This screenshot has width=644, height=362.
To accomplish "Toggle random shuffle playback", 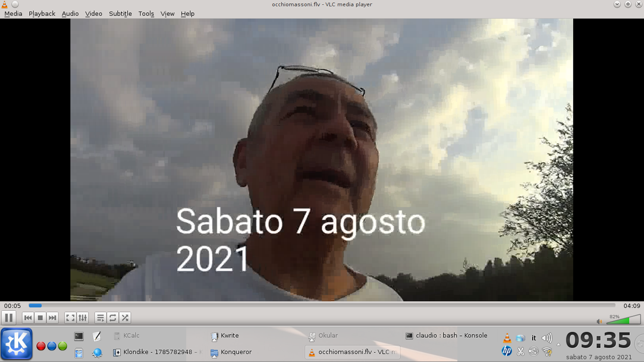I will pyautogui.click(x=125, y=318).
